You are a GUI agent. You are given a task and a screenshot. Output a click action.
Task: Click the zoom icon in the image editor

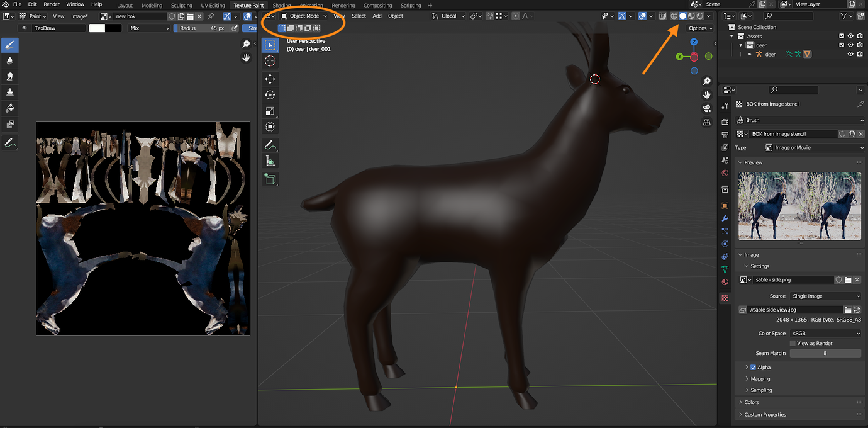tap(247, 44)
